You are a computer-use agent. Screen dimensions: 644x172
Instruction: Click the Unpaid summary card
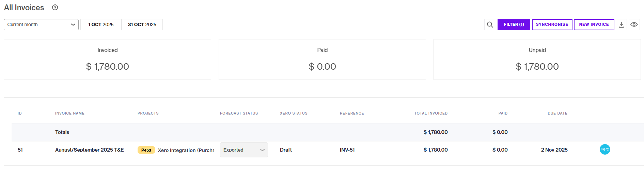click(x=537, y=59)
